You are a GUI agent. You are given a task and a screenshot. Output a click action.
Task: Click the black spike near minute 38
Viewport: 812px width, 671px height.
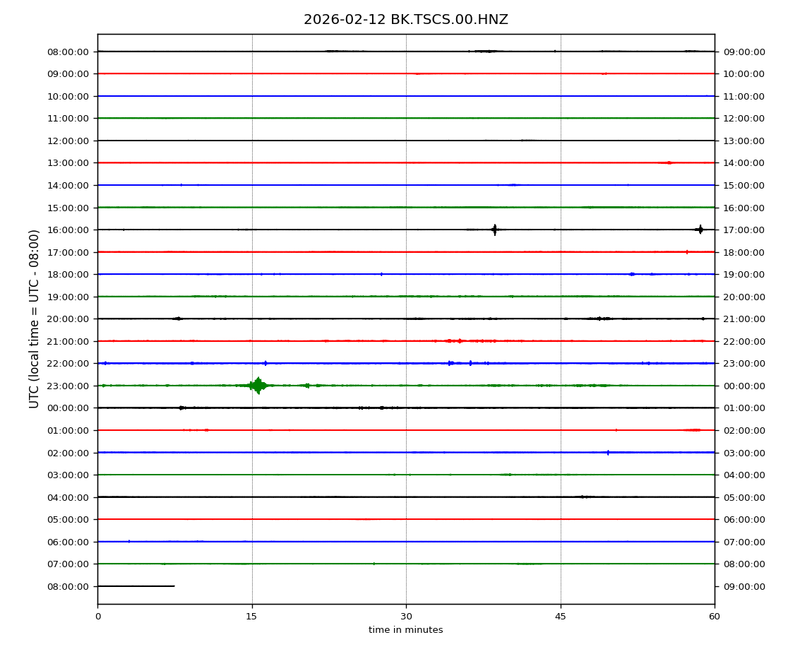pos(494,230)
